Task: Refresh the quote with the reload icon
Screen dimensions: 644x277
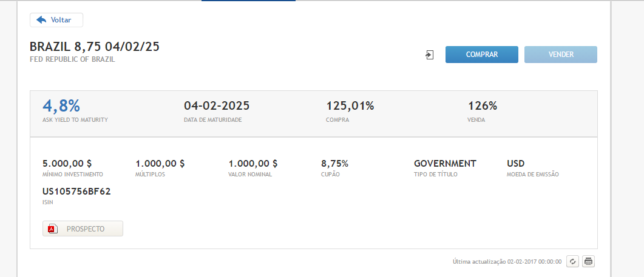Action: coord(572,261)
